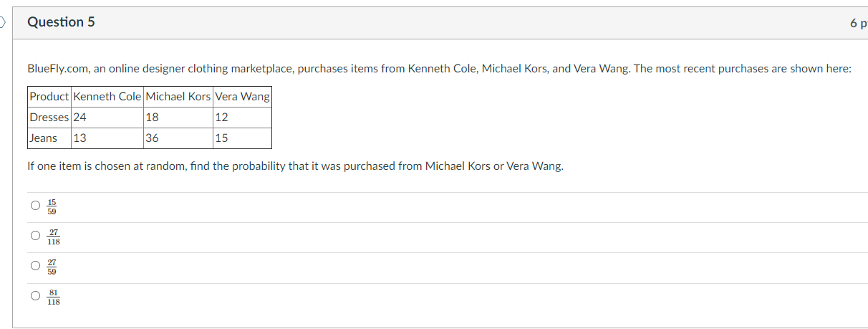
Task: Click the arrow marker beside Question 5
Action: (3, 22)
